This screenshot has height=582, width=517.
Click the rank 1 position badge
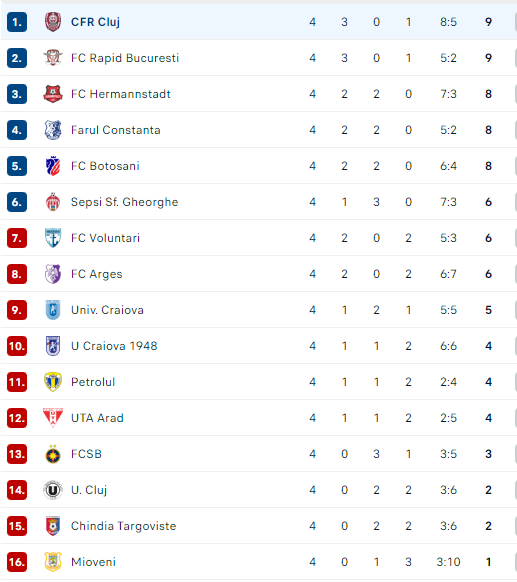coord(17,22)
